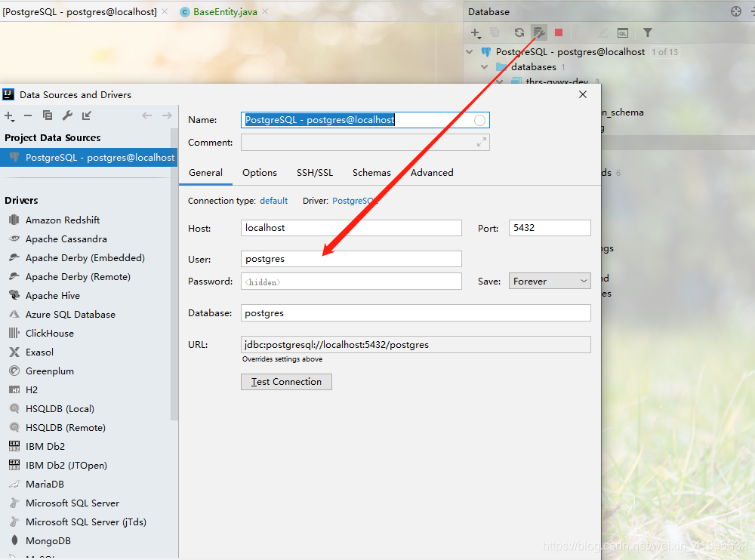This screenshot has width=755, height=560.
Task: Collapse the PostgreSQL - postgres@localhost node
Action: (470, 51)
